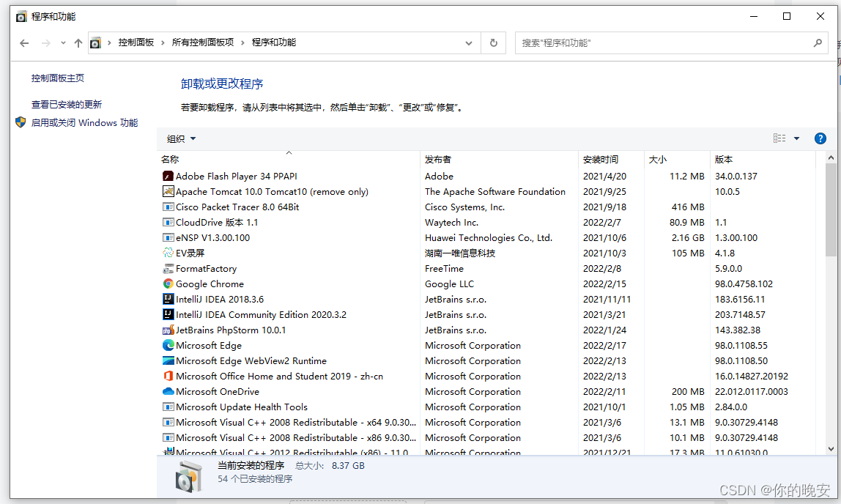Expand chevron after 控制面板 breadcrumb
This screenshot has height=504, width=841.
click(x=163, y=42)
